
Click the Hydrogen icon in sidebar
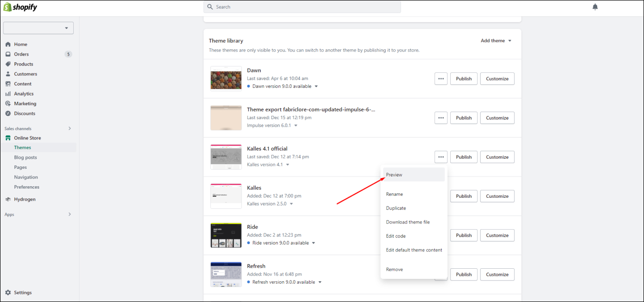click(x=8, y=199)
